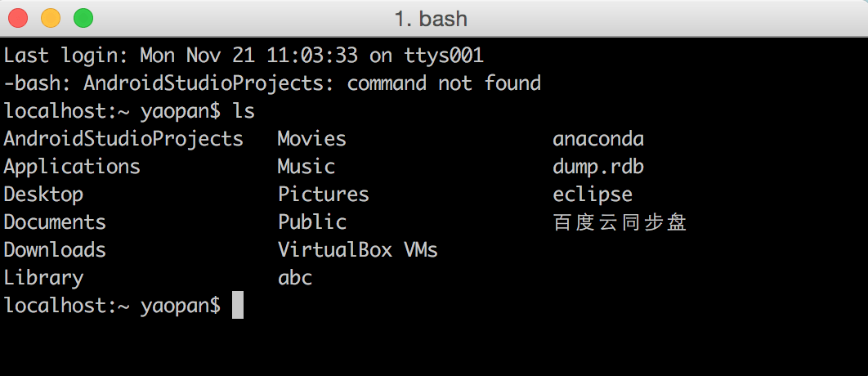Click the Library directory name
Image resolution: width=868 pixels, height=376 pixels.
[x=43, y=278]
